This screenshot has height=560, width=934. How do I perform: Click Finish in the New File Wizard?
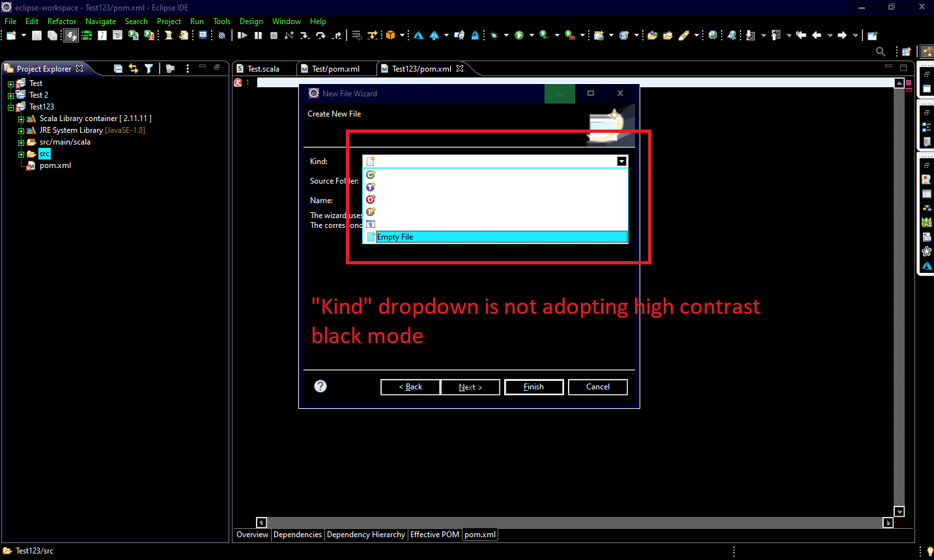[533, 386]
